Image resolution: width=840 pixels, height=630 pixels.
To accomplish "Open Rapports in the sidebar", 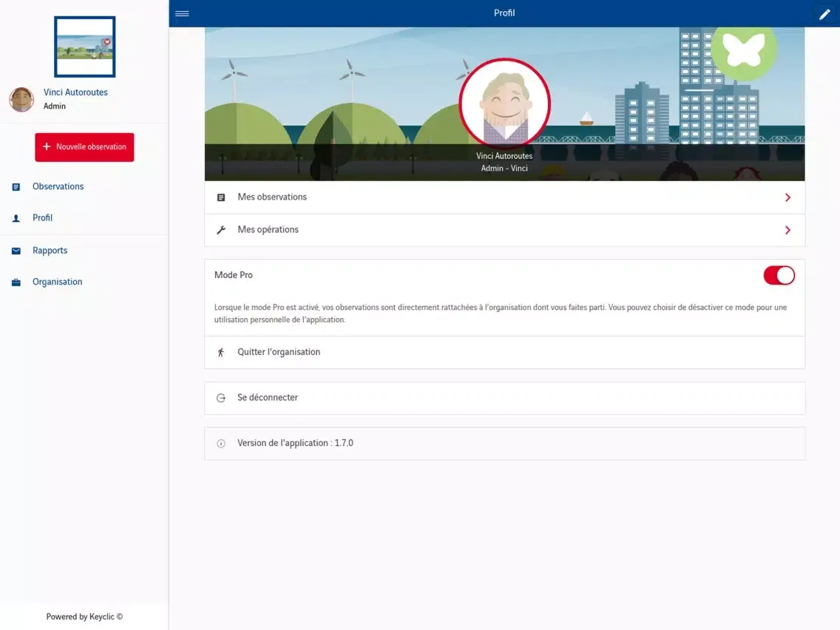I will [50, 250].
